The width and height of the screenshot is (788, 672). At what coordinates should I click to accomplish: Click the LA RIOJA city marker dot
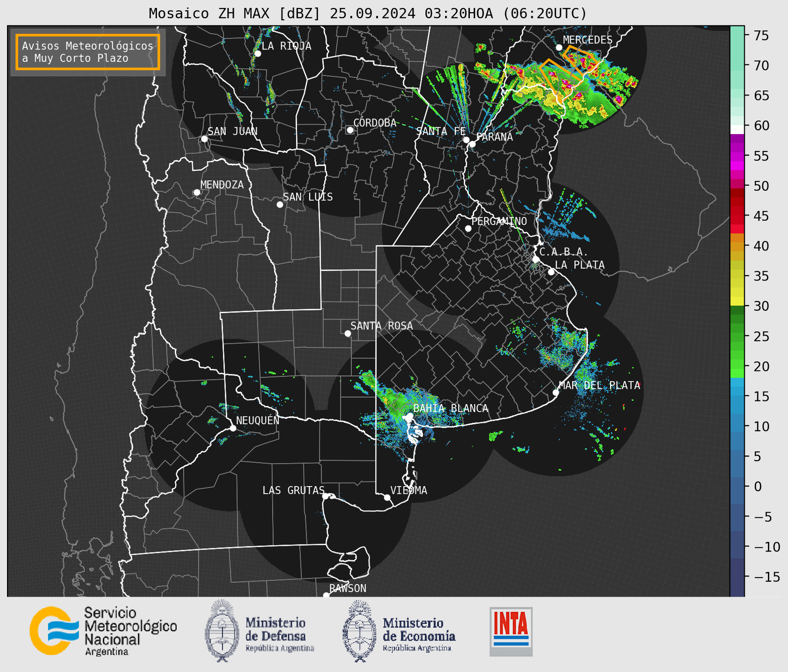[x=258, y=54]
